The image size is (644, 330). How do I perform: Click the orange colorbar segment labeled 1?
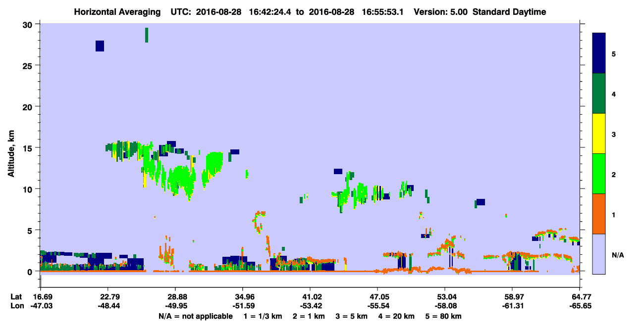point(599,214)
